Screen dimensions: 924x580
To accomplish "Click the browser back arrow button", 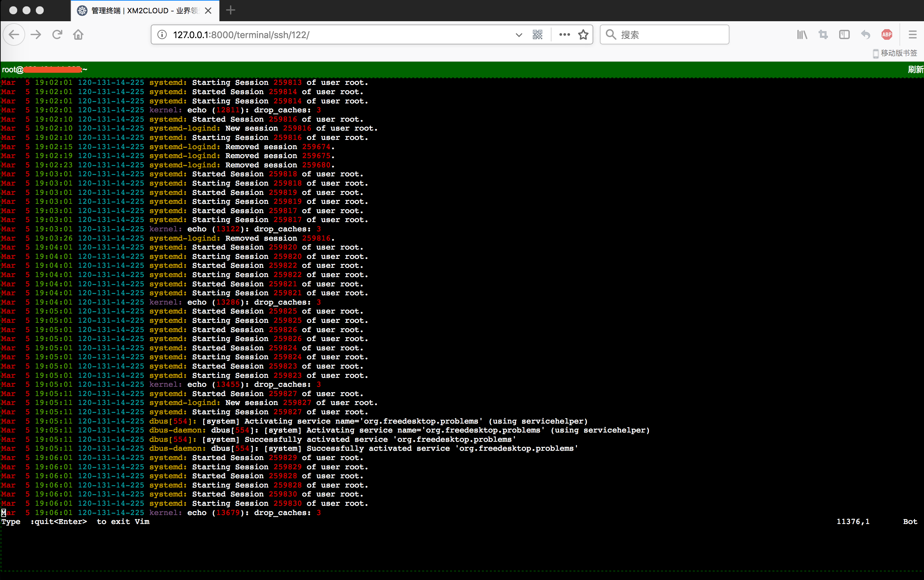I will click(x=14, y=34).
